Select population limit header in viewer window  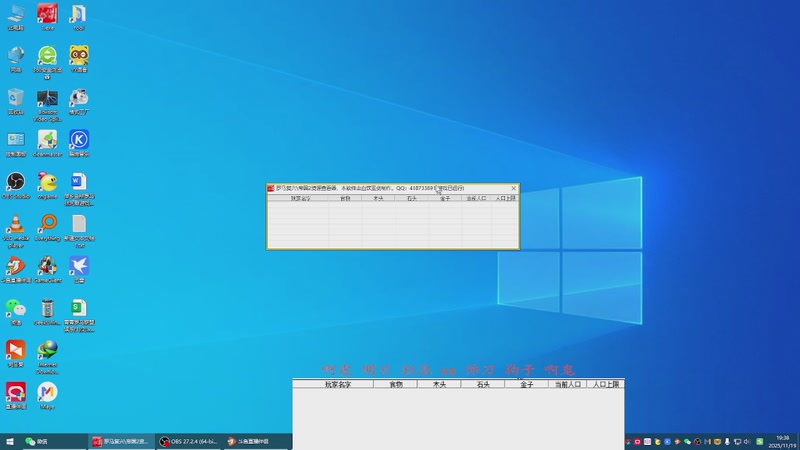click(505, 198)
